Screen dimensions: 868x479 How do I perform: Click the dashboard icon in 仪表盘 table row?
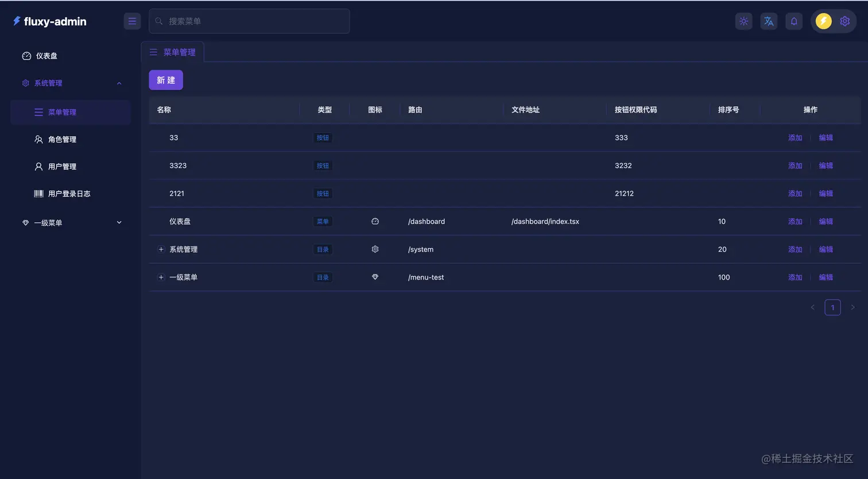pyautogui.click(x=375, y=221)
